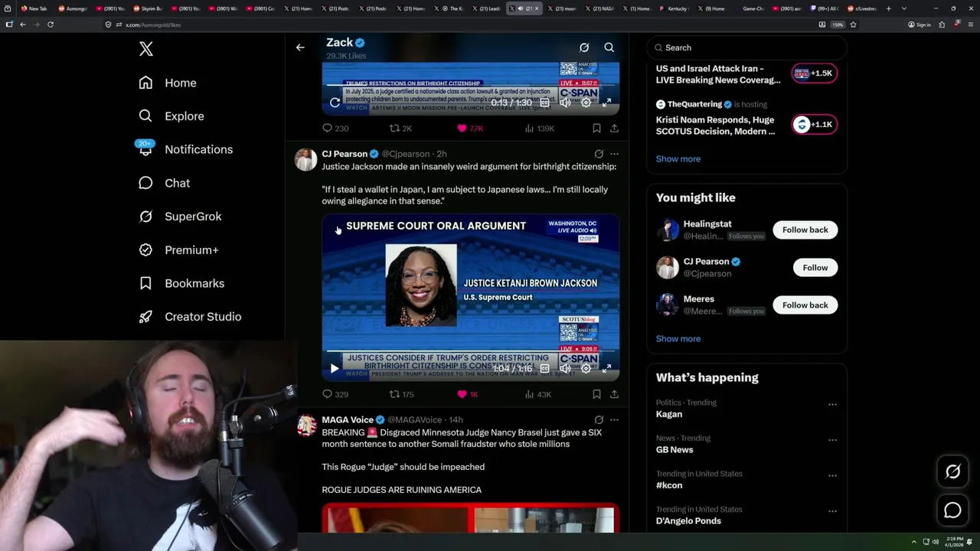
Task: Click Show more under You might like
Action: [678, 338]
